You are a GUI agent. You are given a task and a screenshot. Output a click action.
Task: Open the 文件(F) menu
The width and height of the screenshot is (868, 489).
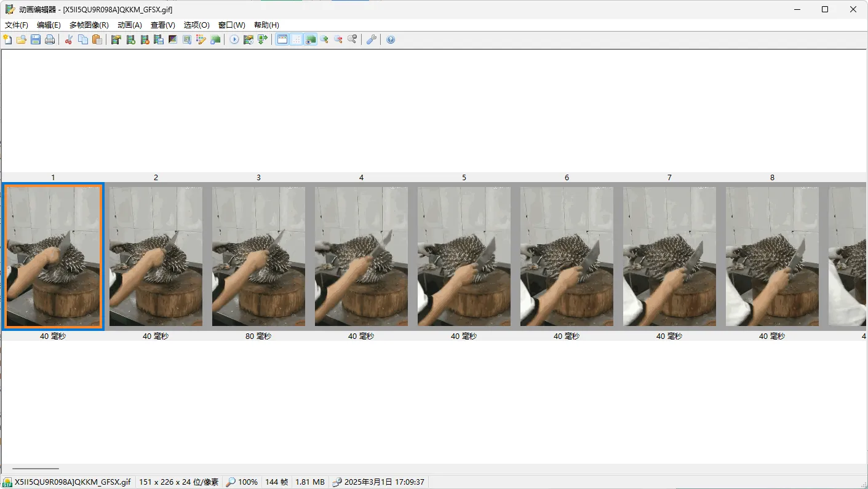coord(17,25)
